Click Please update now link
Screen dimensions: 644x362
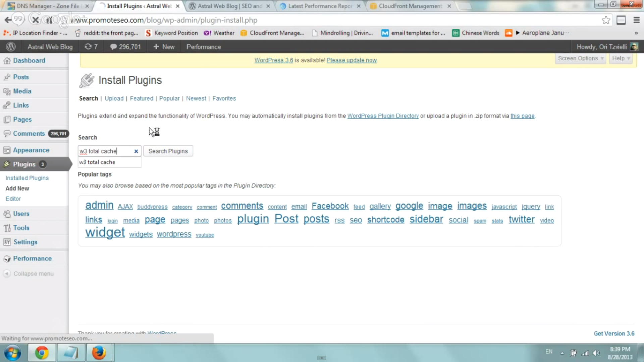coord(352,60)
